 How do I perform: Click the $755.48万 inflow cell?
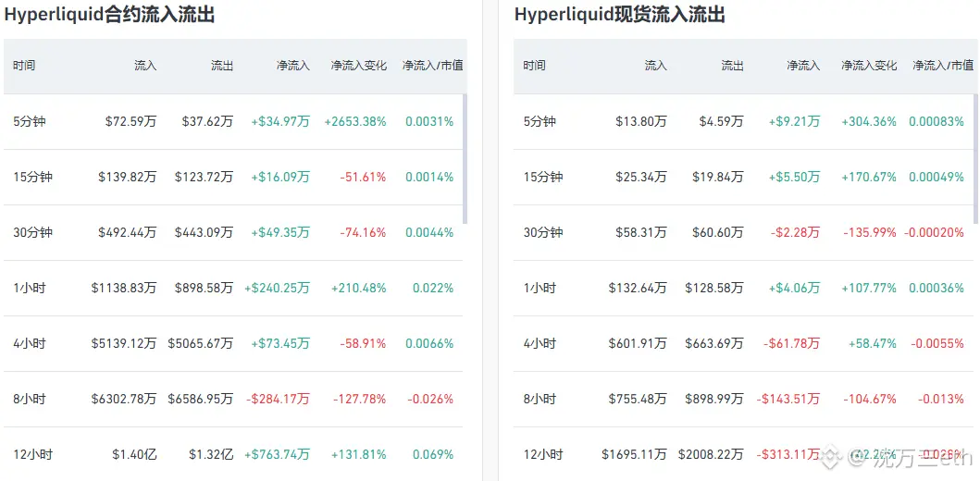pos(638,400)
